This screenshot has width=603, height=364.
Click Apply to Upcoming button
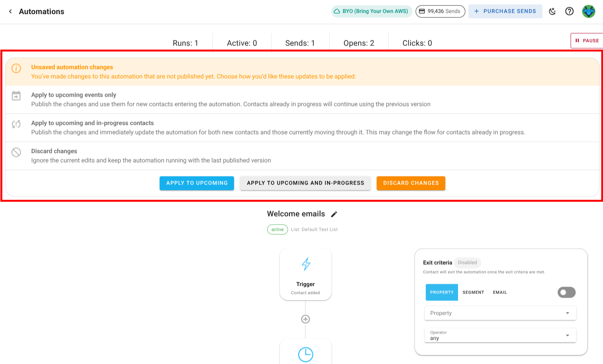[x=197, y=183]
